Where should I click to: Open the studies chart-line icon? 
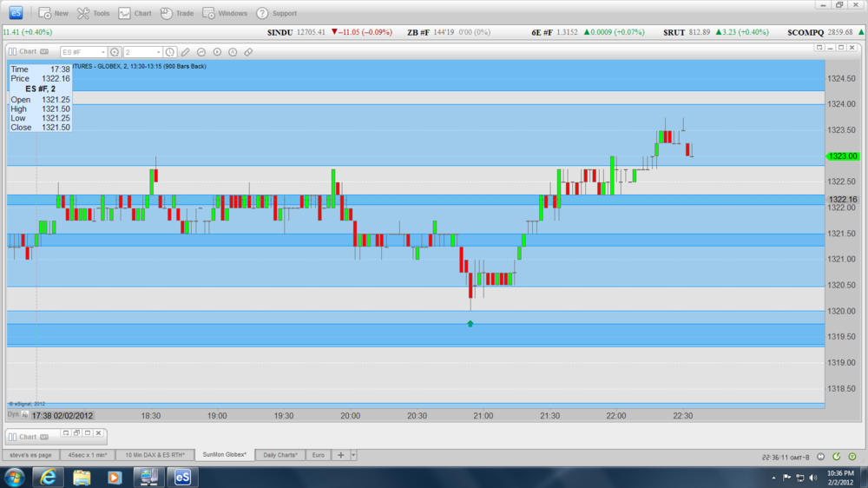pyautogui.click(x=201, y=52)
